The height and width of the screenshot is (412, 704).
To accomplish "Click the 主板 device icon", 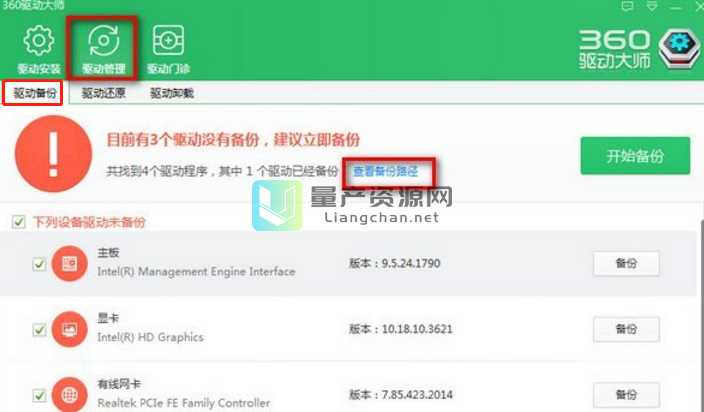I will point(70,263).
